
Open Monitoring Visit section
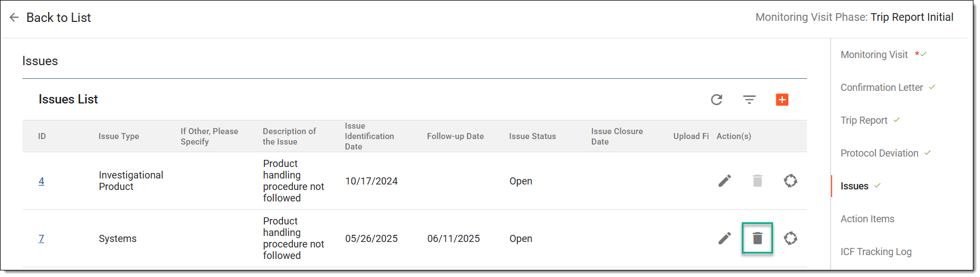(x=874, y=55)
